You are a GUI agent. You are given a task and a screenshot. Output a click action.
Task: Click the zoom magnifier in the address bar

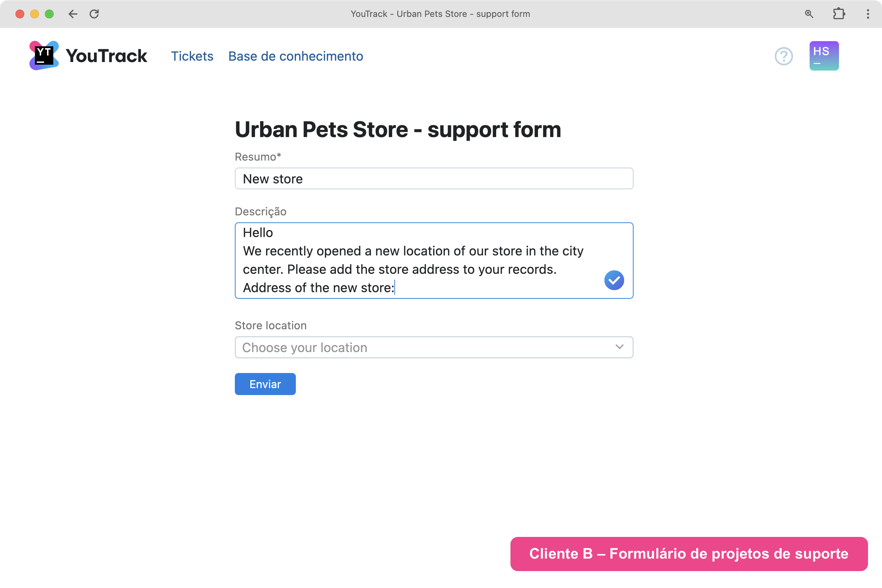point(809,14)
